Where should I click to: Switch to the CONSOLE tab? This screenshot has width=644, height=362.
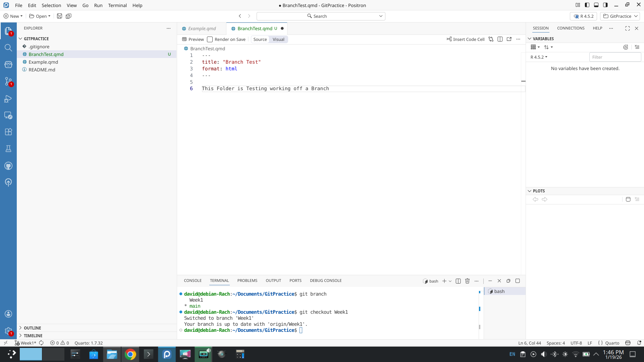193,281
